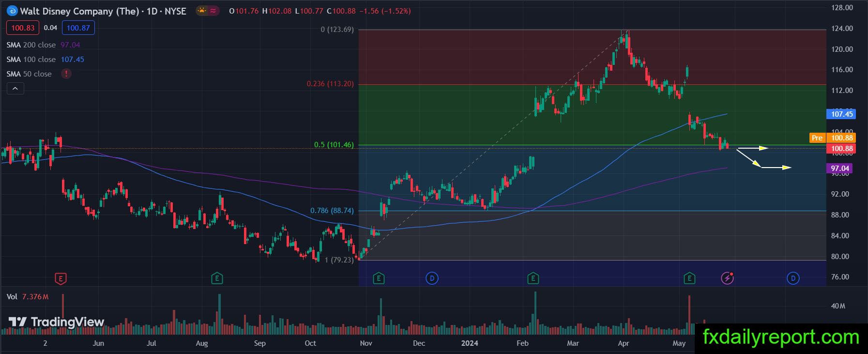Image resolution: width=868 pixels, height=354 pixels.
Task: Click the Walt Disney symbol logo icon
Action: click(x=13, y=11)
